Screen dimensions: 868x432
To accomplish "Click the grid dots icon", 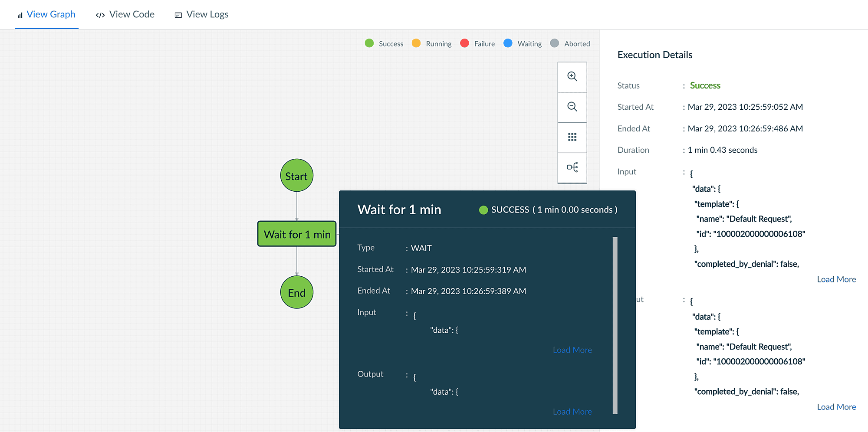I will tap(572, 137).
